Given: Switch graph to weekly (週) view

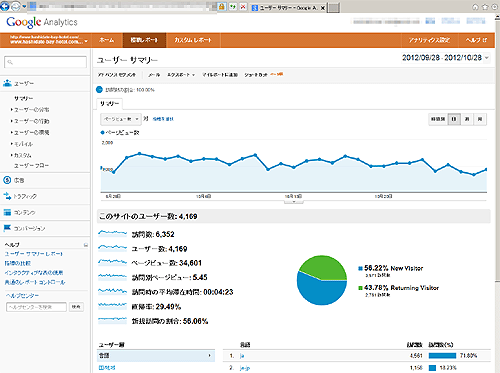Looking at the screenshot, I should point(467,119).
